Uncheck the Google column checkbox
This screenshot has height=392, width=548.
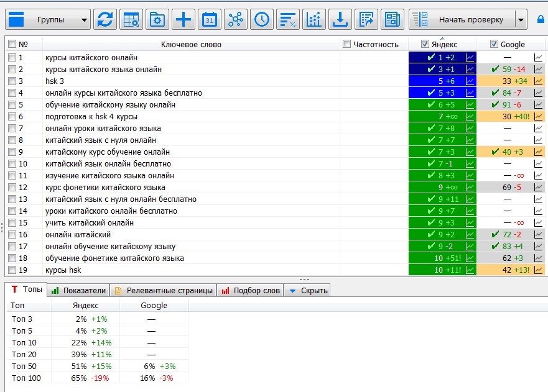(494, 44)
